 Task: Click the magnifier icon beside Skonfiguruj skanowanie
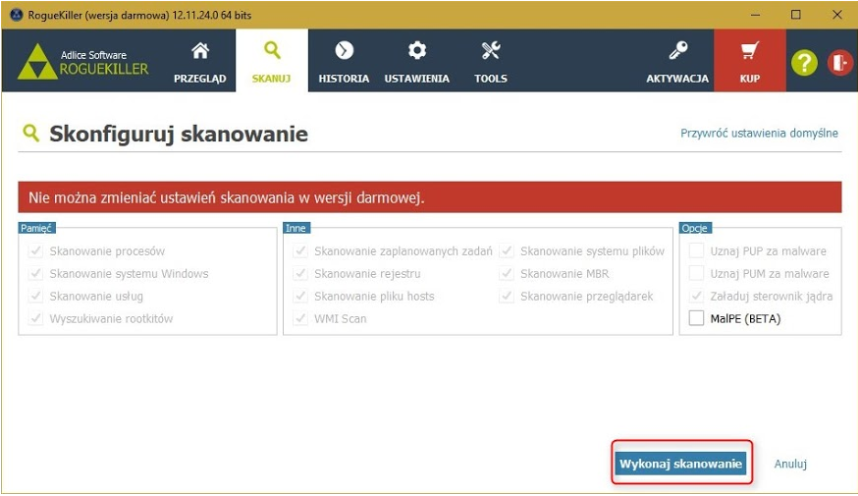[31, 132]
